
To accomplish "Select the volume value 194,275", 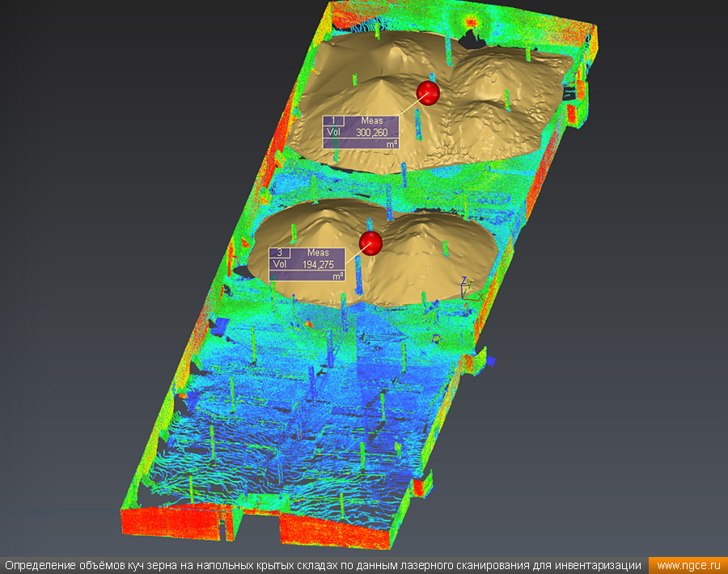I will [x=318, y=264].
